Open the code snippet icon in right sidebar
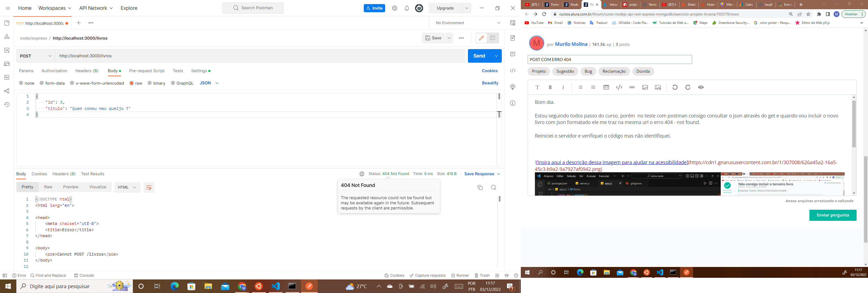This screenshot has width=868, height=293. pyautogui.click(x=512, y=71)
